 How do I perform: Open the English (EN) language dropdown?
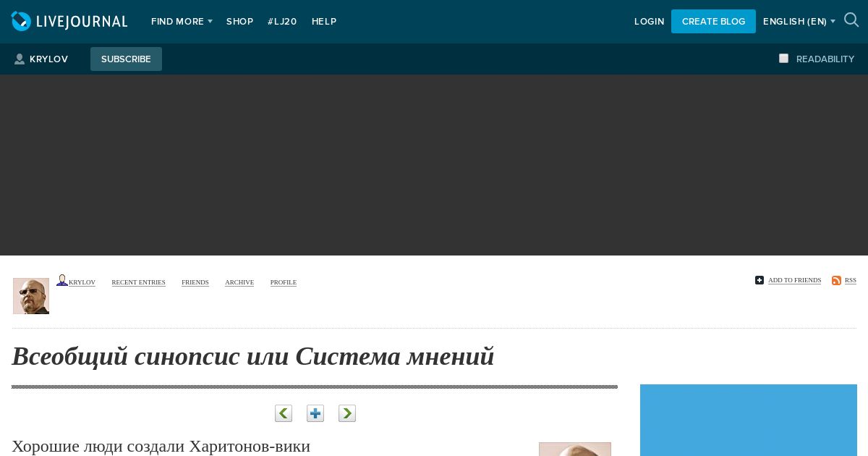[x=799, y=22]
